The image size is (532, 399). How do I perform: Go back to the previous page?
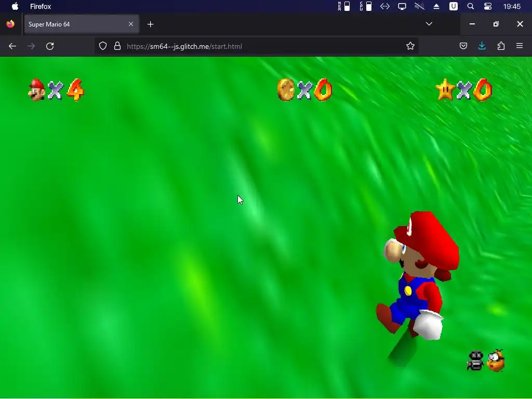point(12,46)
